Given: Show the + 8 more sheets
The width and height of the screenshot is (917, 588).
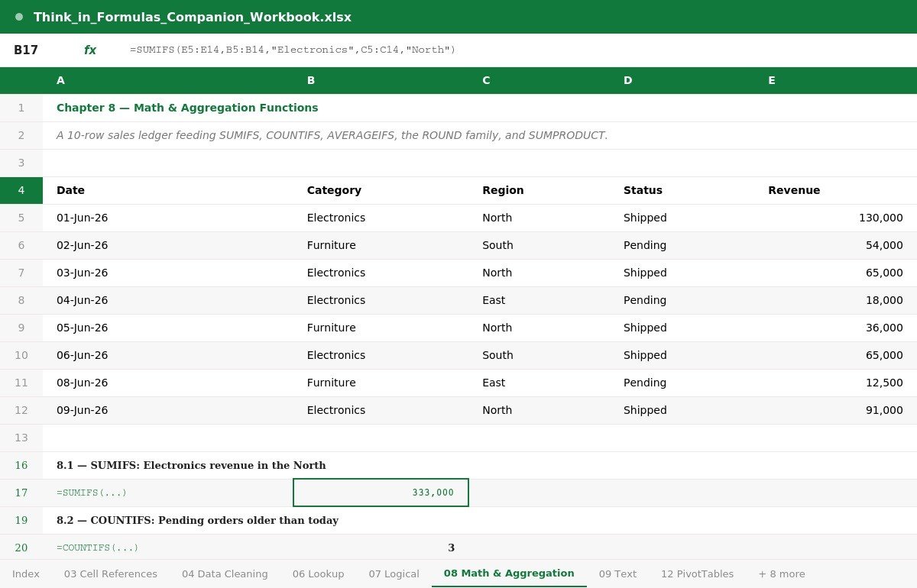Looking at the screenshot, I should pyautogui.click(x=782, y=573).
